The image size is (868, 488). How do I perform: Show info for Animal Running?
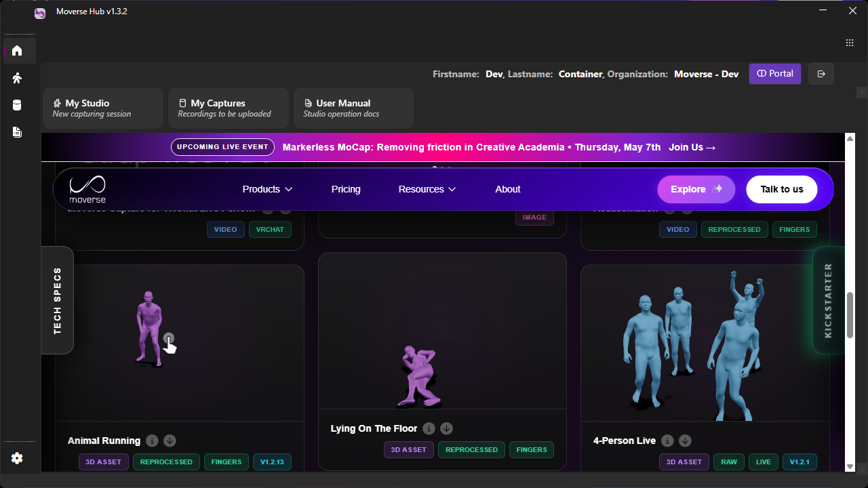pos(152,441)
